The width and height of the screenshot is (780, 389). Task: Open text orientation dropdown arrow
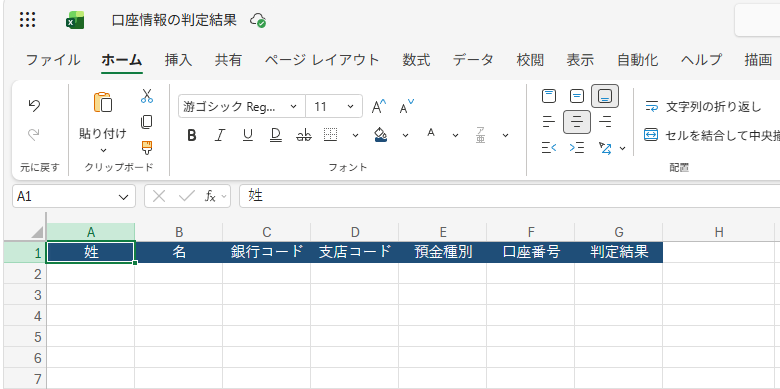(622, 148)
